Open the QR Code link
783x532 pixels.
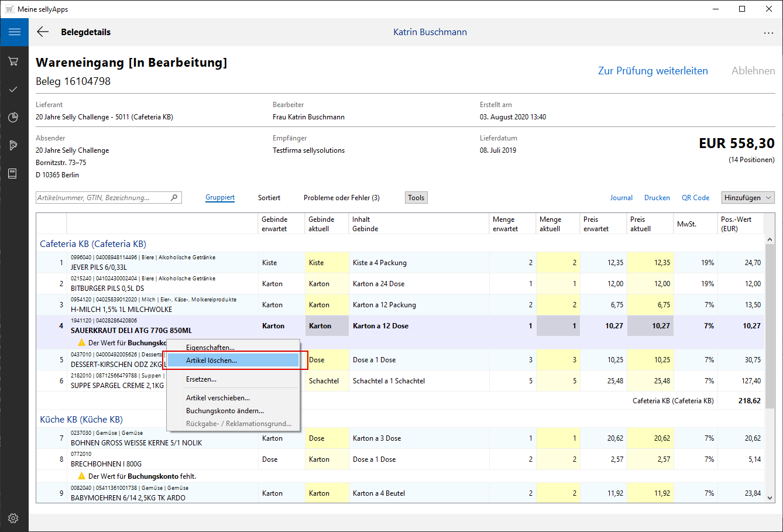pyautogui.click(x=695, y=198)
